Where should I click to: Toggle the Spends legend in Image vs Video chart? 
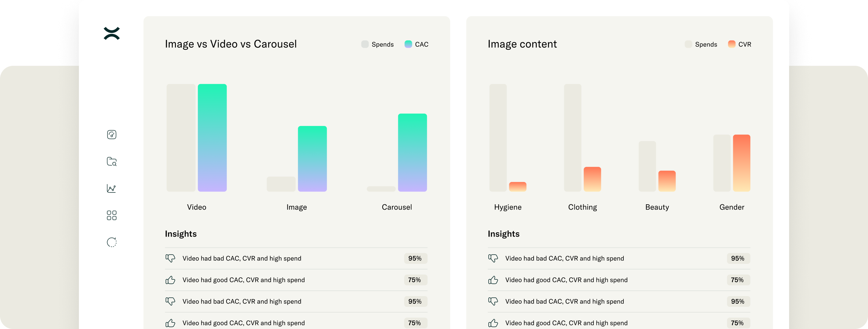pos(377,44)
